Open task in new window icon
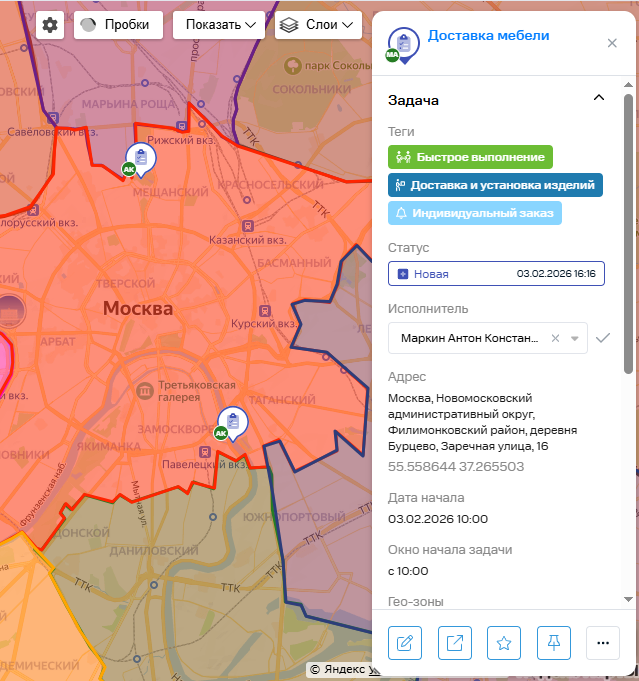This screenshot has width=639, height=681. [454, 643]
